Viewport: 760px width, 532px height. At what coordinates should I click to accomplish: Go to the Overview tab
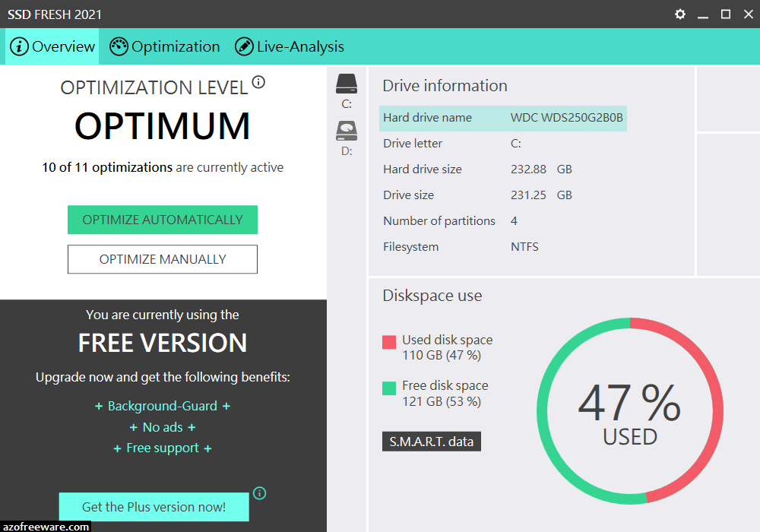(52, 46)
